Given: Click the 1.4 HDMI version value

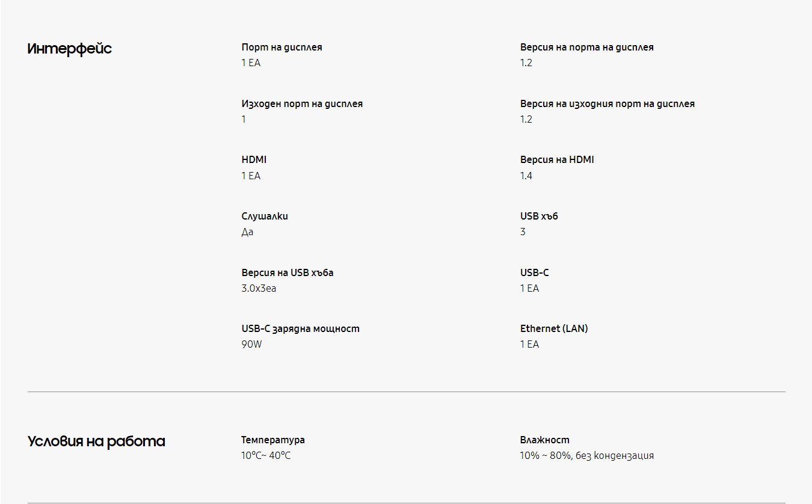Looking at the screenshot, I should [x=526, y=176].
